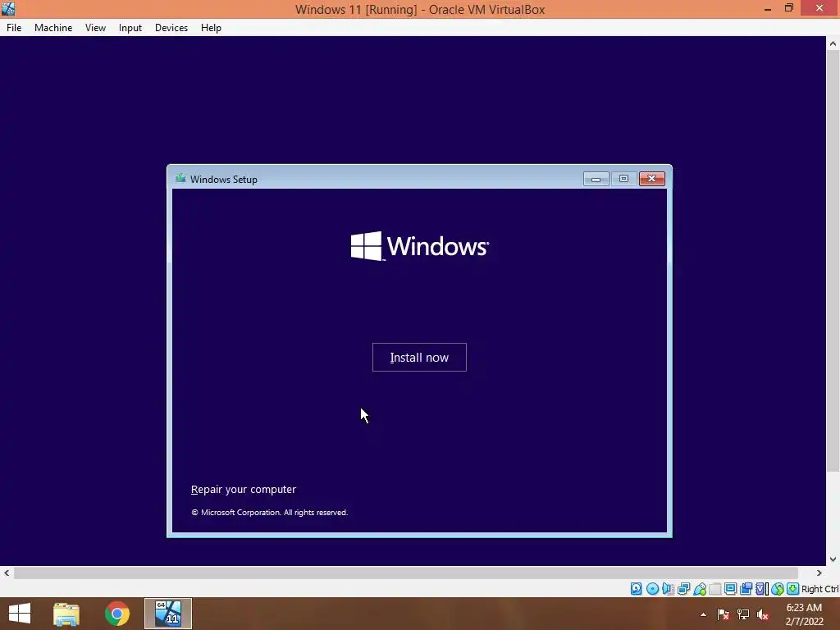Click the keyboard capture green arrow icon
This screenshot has width=840, height=630.
793,589
